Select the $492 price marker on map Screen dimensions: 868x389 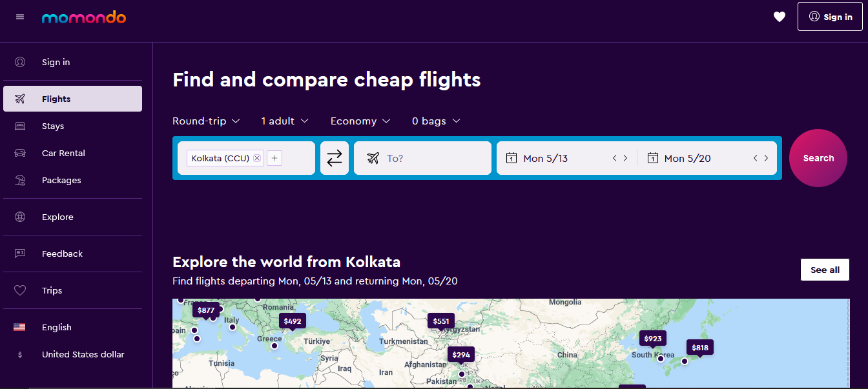(x=293, y=321)
